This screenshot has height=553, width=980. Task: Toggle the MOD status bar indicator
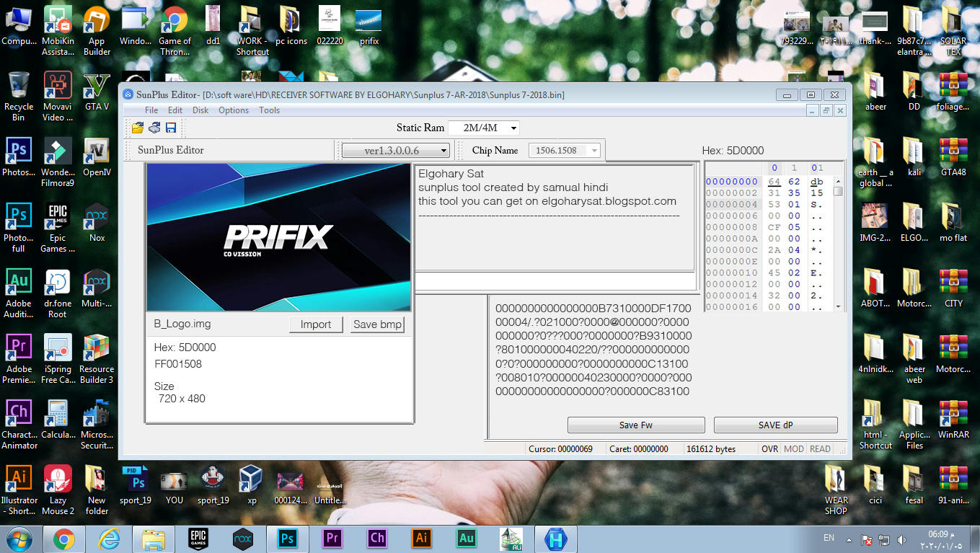point(794,448)
